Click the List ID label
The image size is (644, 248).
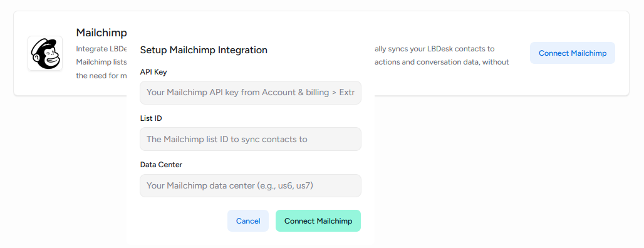point(151,118)
